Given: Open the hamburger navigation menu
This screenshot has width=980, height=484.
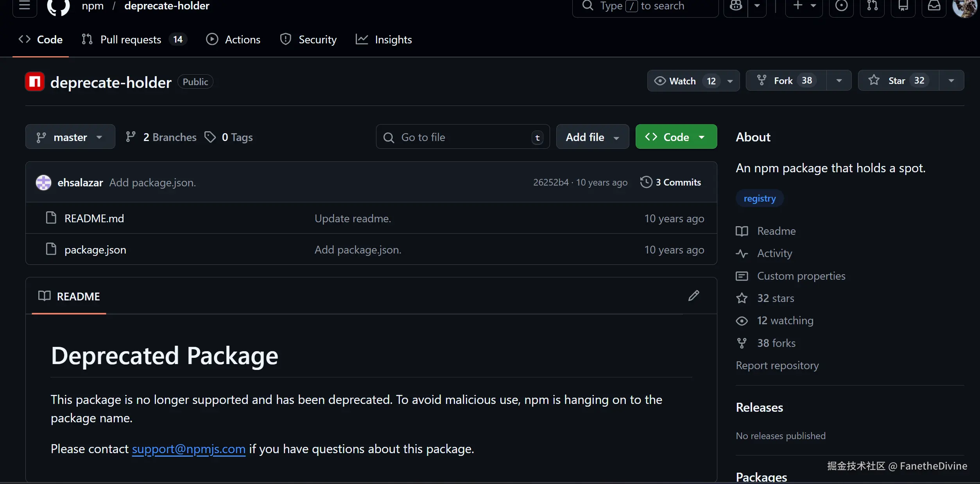Looking at the screenshot, I should (x=25, y=5).
